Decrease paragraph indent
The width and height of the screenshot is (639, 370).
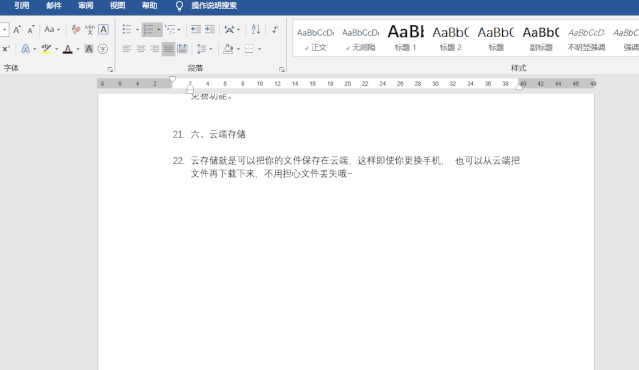coord(196,29)
